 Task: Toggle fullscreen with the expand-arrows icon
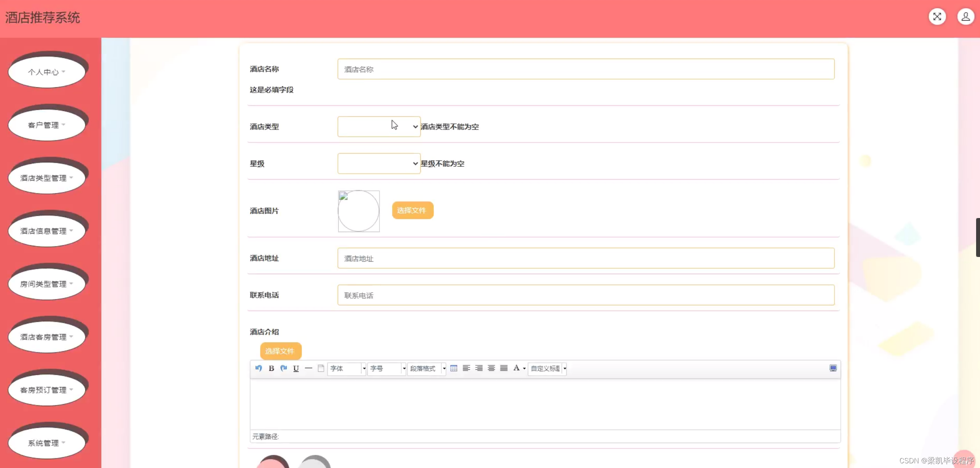click(x=937, y=17)
